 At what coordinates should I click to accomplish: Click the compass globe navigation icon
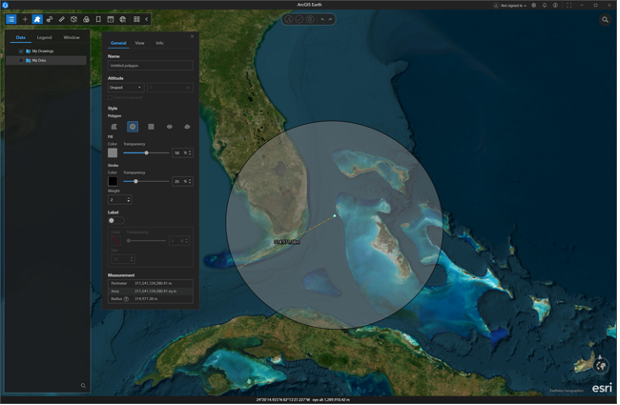(x=603, y=367)
